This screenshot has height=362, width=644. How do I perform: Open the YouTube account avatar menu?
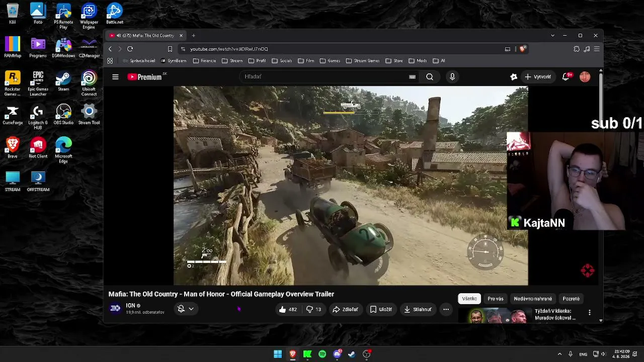(x=585, y=77)
